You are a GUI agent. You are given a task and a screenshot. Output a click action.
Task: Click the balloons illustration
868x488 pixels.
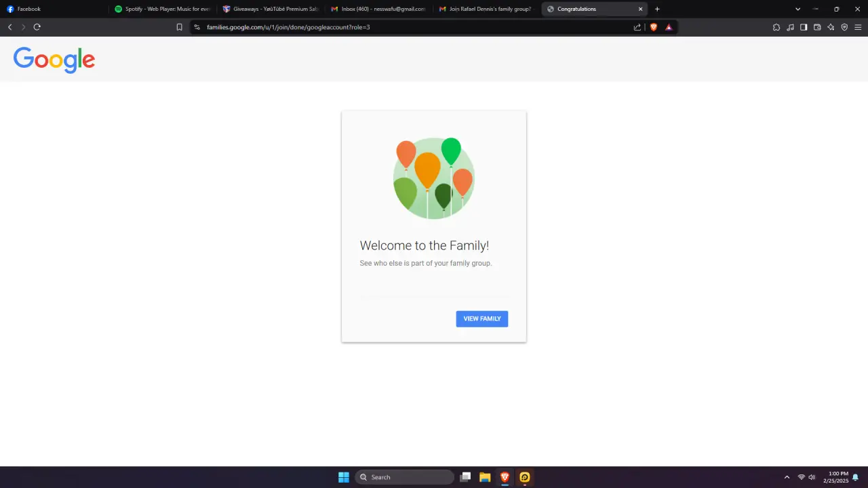pos(434,178)
